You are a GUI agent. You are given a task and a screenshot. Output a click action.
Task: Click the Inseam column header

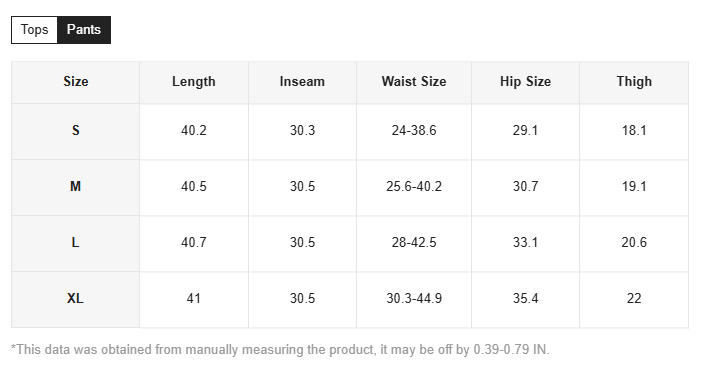[302, 82]
